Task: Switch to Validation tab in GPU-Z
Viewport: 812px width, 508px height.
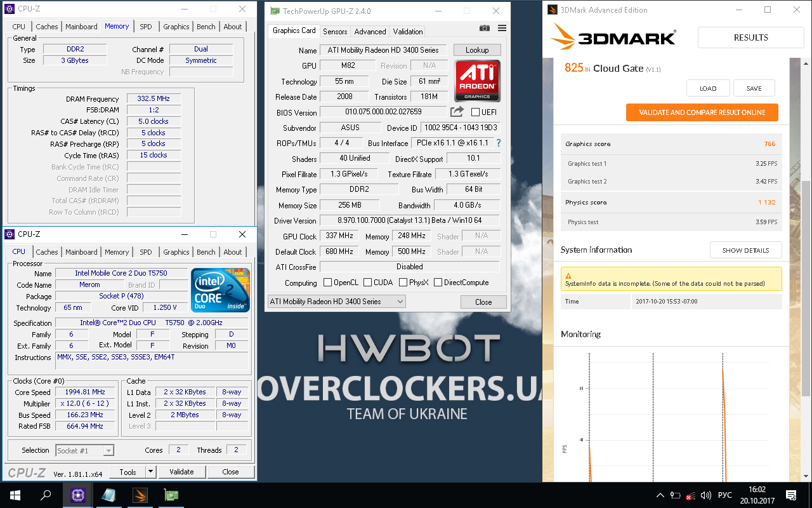Action: pyautogui.click(x=408, y=32)
